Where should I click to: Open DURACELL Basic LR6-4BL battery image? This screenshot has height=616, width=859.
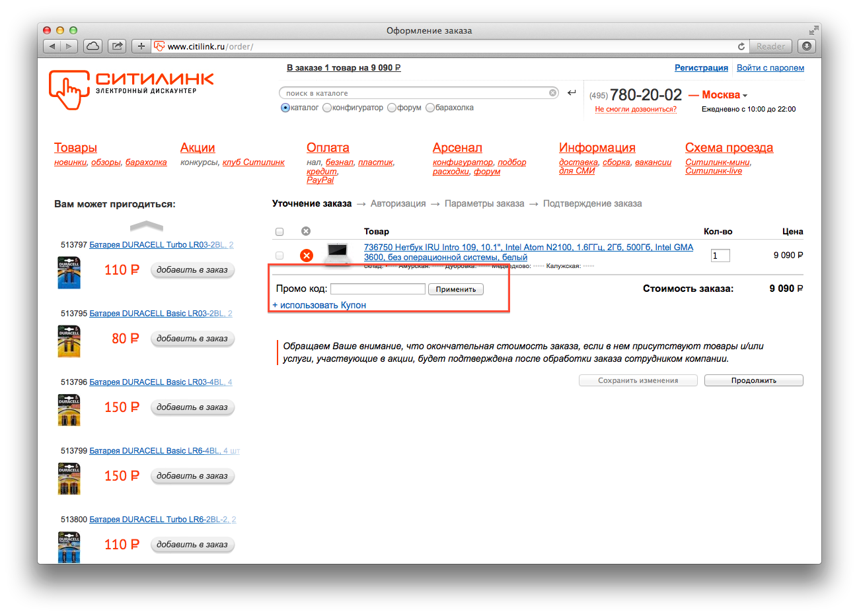pos(69,479)
